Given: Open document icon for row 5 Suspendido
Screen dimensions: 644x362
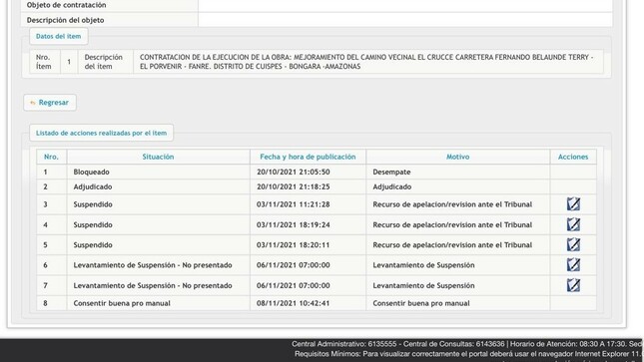Looking at the screenshot, I should (x=573, y=244).
